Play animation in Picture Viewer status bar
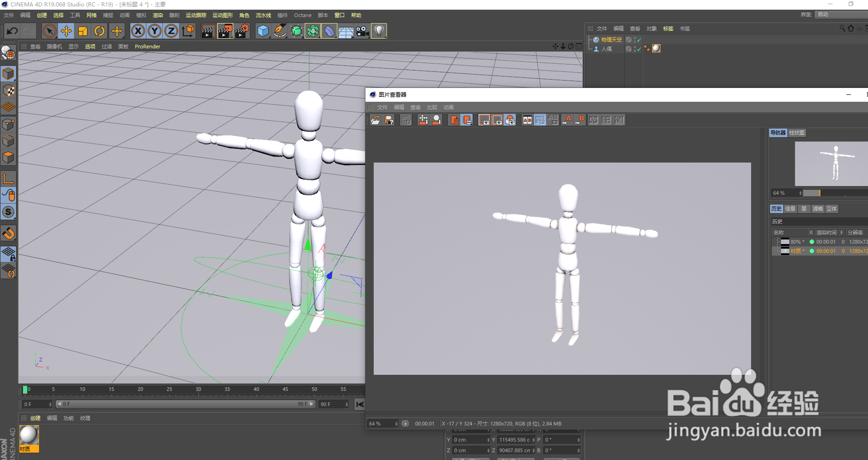The height and width of the screenshot is (460, 868). click(405, 424)
